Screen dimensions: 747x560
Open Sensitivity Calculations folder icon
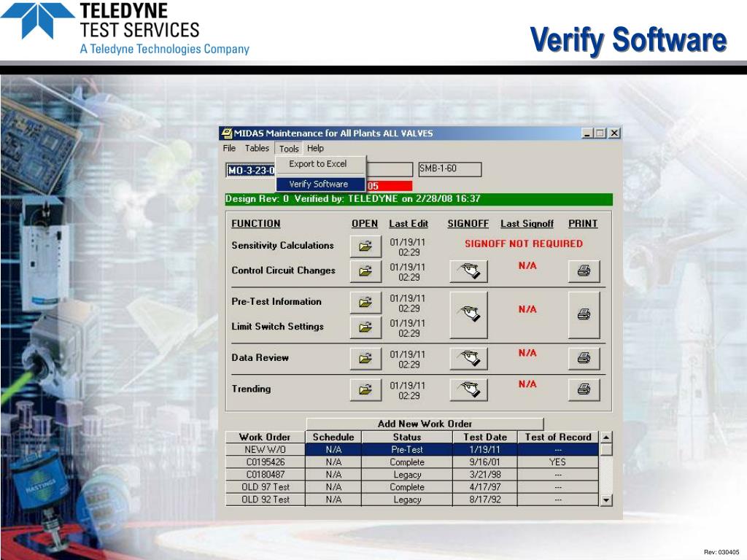coord(365,246)
